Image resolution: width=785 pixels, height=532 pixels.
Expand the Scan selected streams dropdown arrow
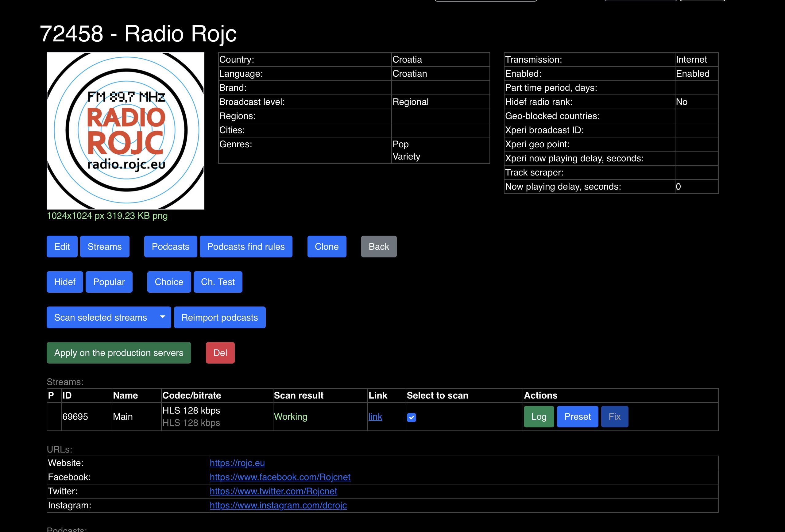tap(162, 317)
